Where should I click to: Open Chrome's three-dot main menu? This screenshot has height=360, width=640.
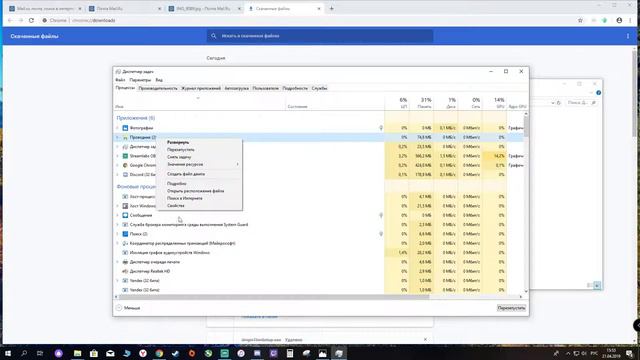pyautogui.click(x=630, y=20)
